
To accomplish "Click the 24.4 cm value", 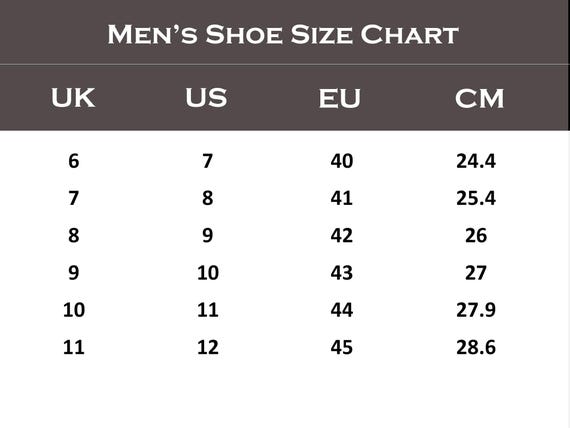I will pos(476,161).
